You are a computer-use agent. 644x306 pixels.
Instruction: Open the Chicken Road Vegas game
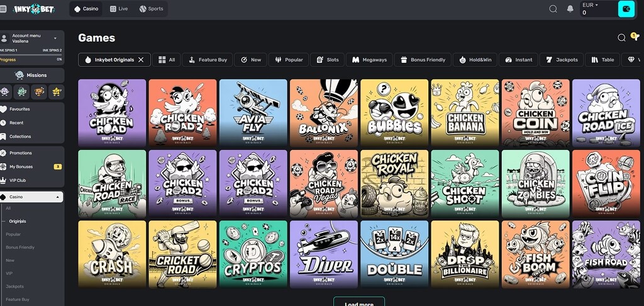click(324, 184)
